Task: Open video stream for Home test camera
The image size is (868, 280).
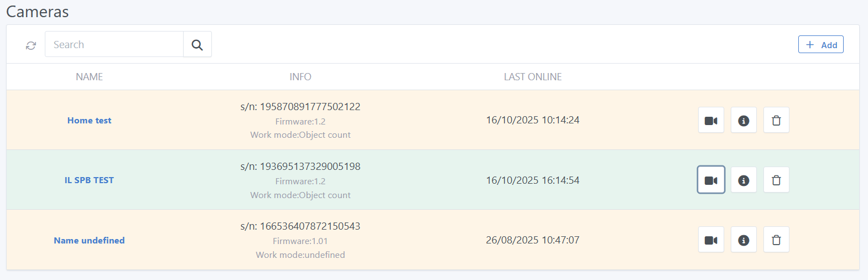Action: [711, 121]
